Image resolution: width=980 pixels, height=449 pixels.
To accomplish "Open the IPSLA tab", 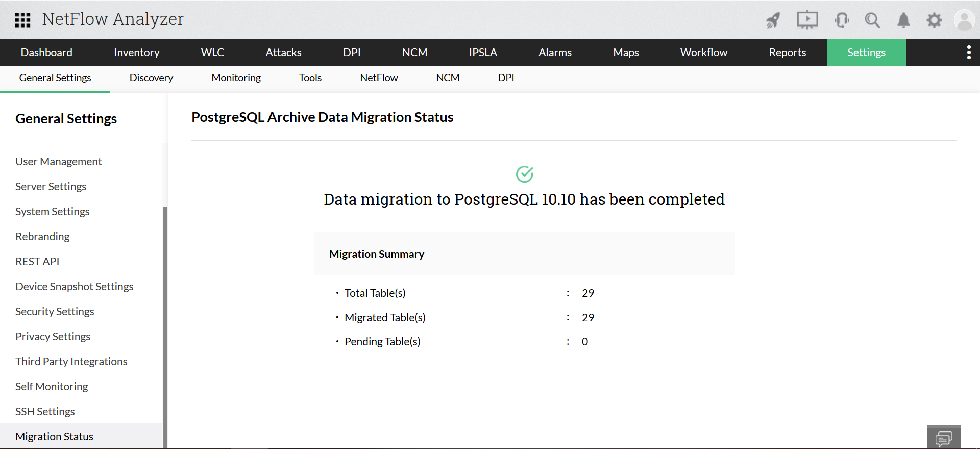I will pyautogui.click(x=483, y=53).
